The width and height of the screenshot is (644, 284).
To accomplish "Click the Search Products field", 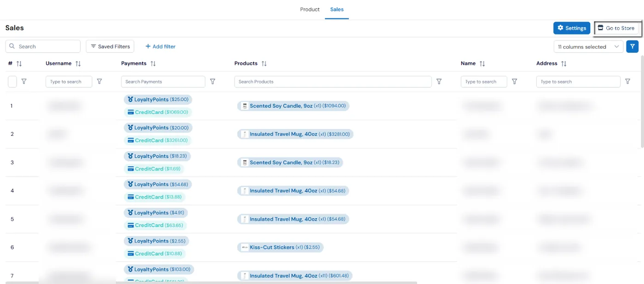I will [333, 82].
